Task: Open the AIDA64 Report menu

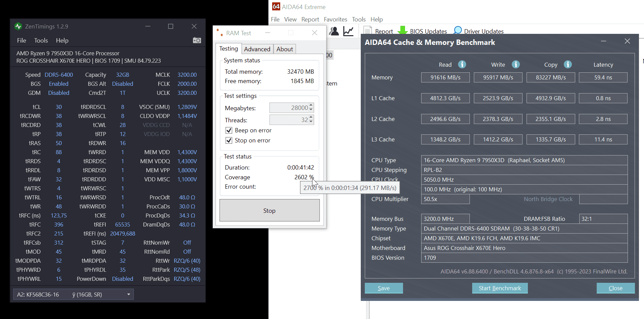Action: [310, 19]
